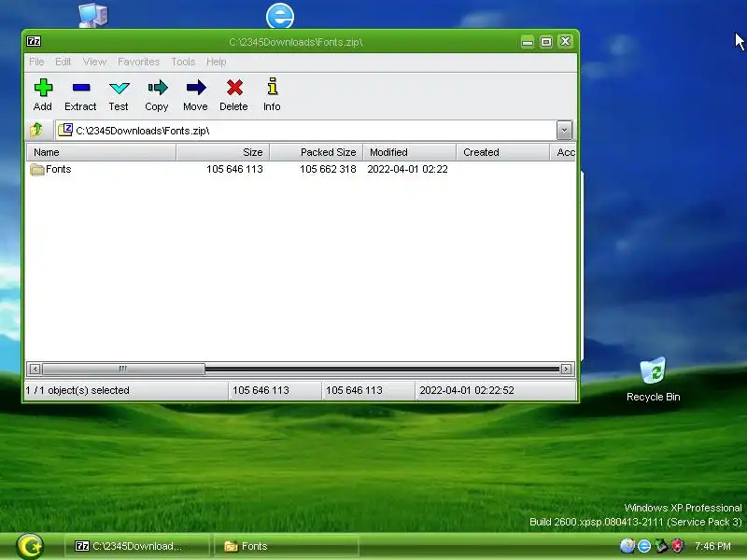Image resolution: width=747 pixels, height=560 pixels.
Task: Sort by the Size column header
Action: 223,152
